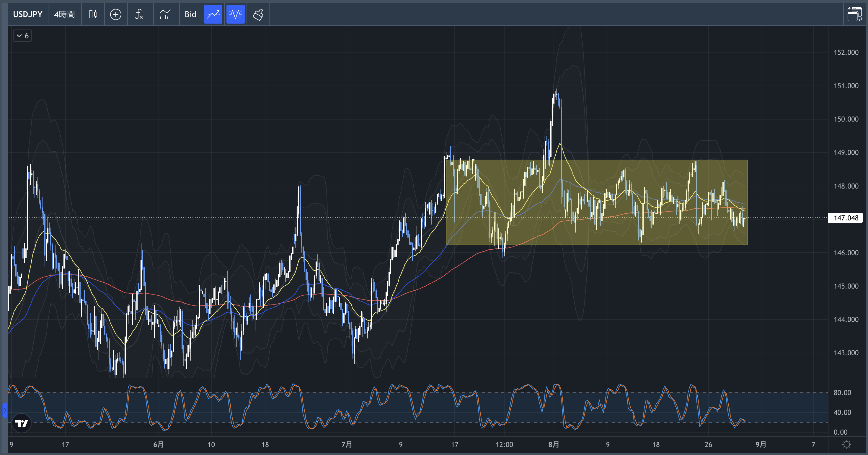Click the 150.000 price axis label
This screenshot has height=455, width=868.
click(x=846, y=119)
